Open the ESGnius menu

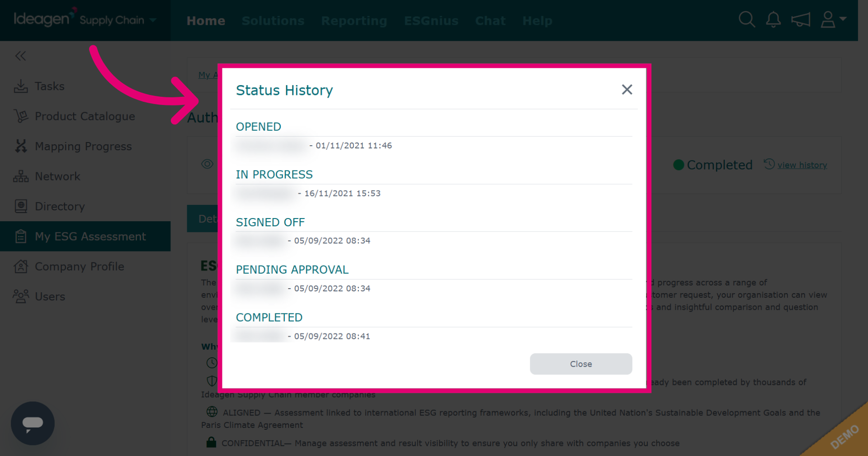(431, 21)
